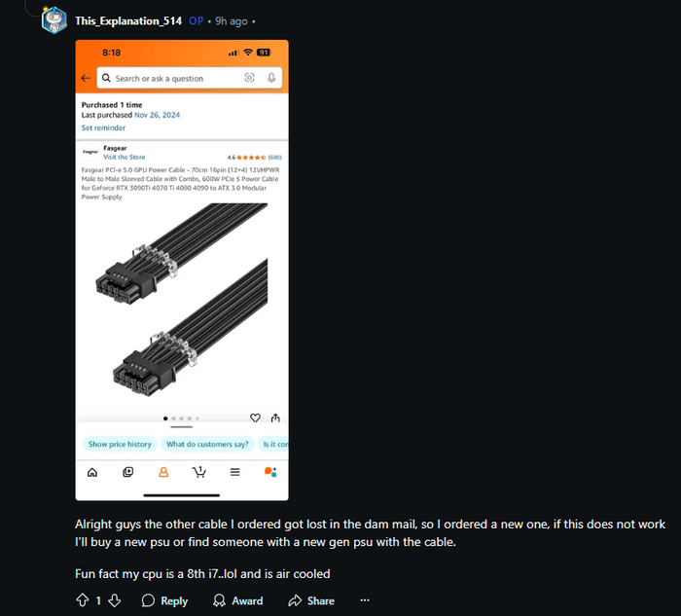Tap the heart wishlist icon

[255, 417]
